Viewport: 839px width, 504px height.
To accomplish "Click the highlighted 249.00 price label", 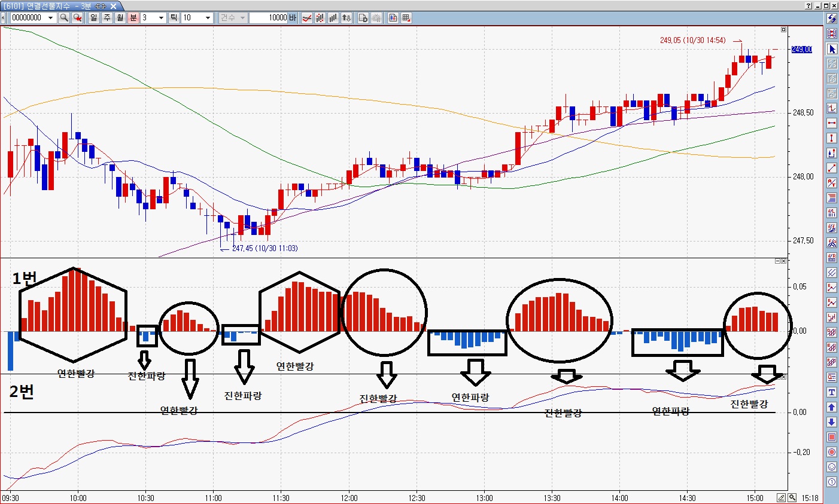I will [x=802, y=49].
